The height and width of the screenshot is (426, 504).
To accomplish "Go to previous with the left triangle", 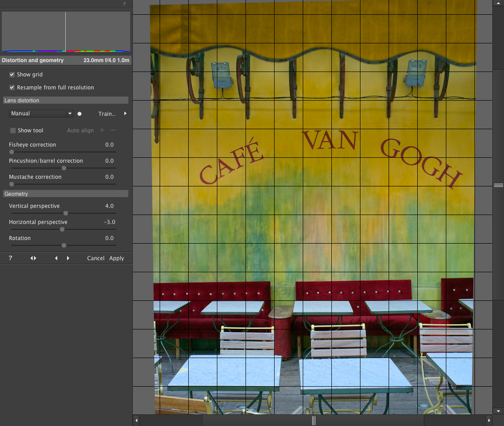I will point(56,258).
